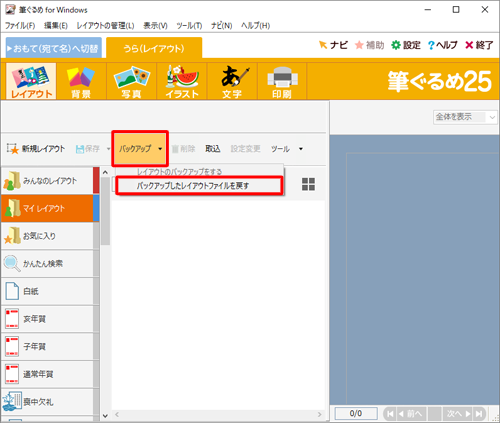Viewport: 500px width, 423px height.
Task: Open 表示(V) menu
Action: tap(155, 25)
